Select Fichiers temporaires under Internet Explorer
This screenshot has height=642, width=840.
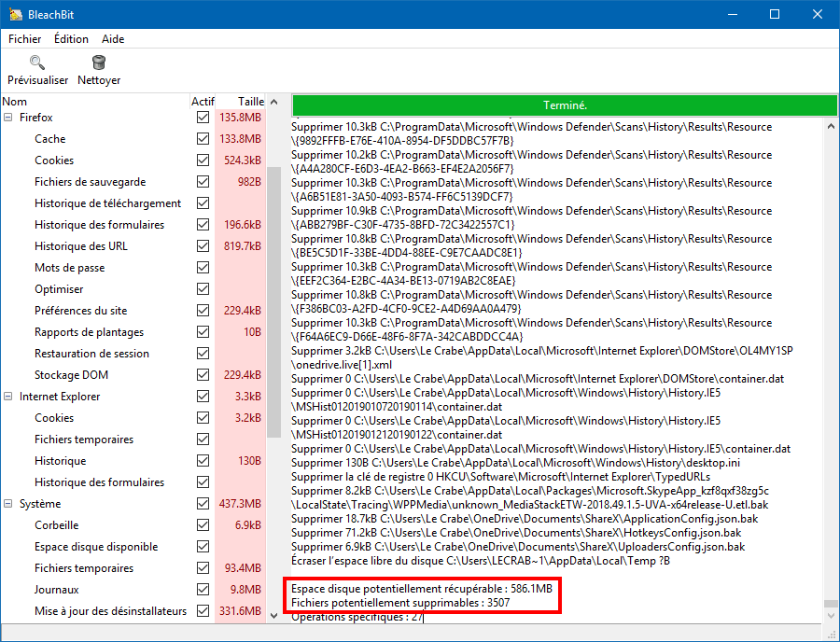click(x=84, y=440)
